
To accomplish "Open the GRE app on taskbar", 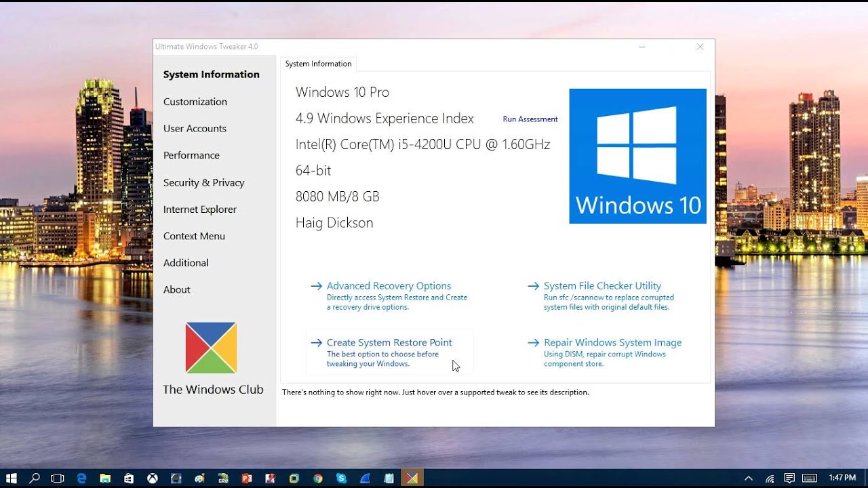I will coord(223,478).
